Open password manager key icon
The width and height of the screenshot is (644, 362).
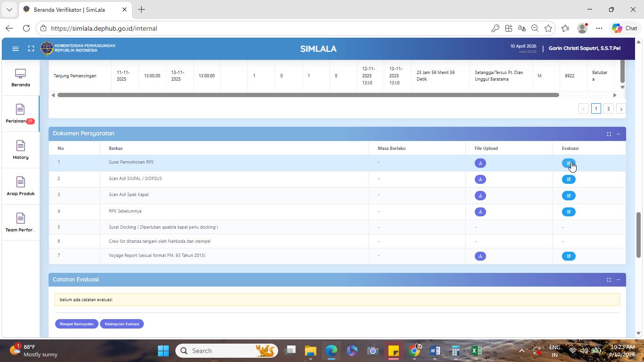(x=495, y=28)
